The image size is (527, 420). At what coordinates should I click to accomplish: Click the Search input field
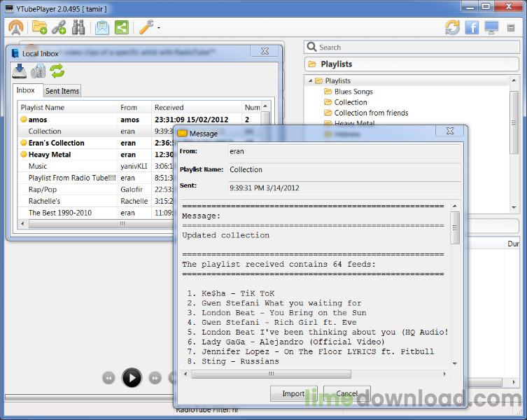click(x=412, y=47)
